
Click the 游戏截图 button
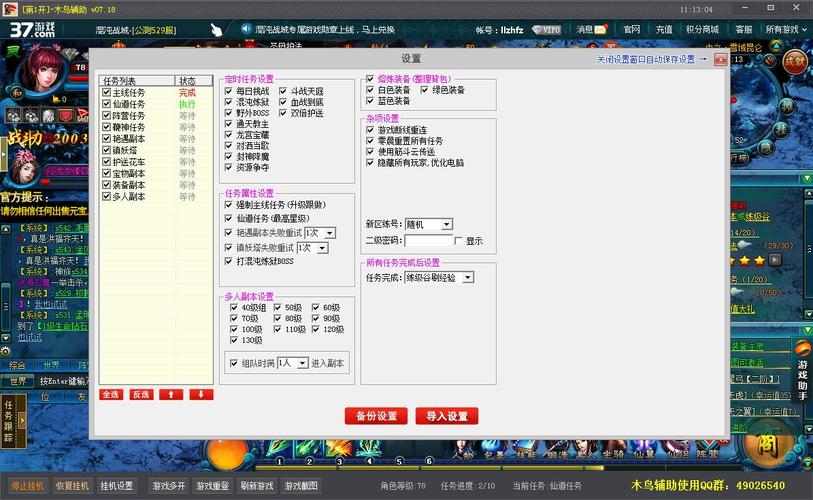[301, 486]
